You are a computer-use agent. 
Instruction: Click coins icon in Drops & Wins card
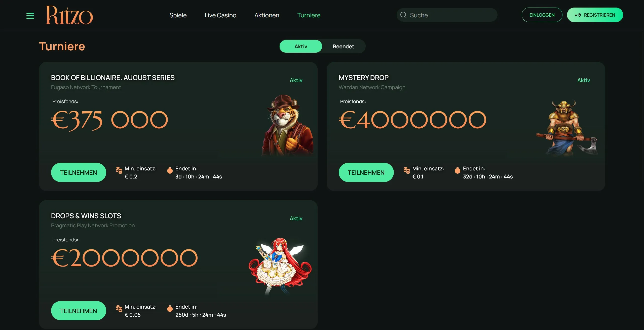(119, 308)
